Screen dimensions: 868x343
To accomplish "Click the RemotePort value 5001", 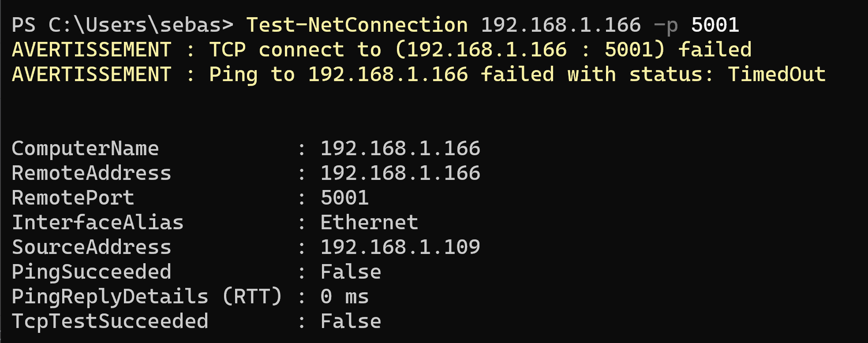I will tap(344, 198).
